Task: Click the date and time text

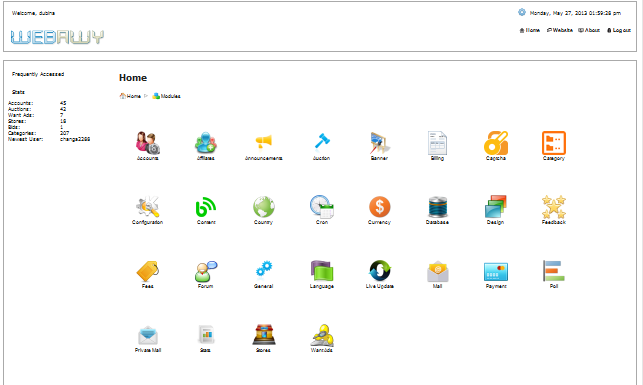Action: pyautogui.click(x=575, y=13)
